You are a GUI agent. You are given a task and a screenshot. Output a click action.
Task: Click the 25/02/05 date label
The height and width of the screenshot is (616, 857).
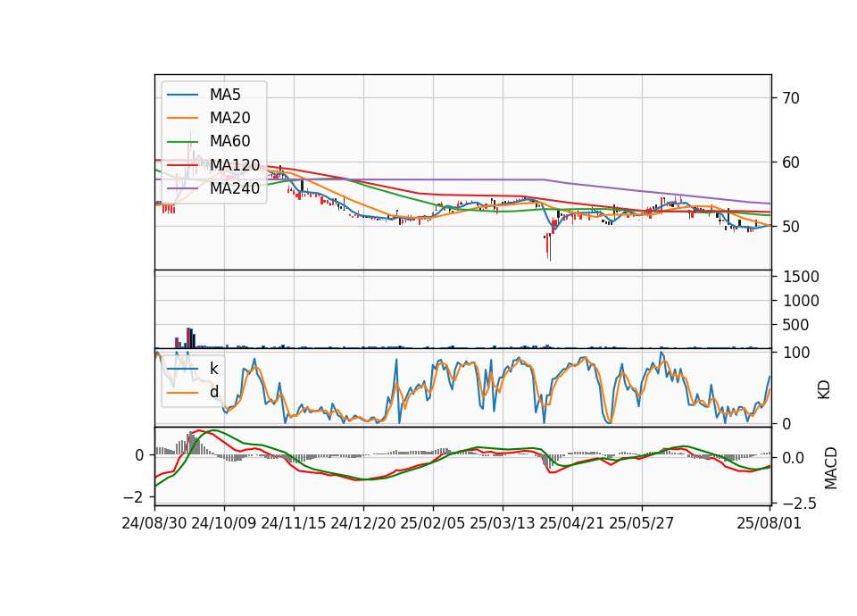(432, 523)
